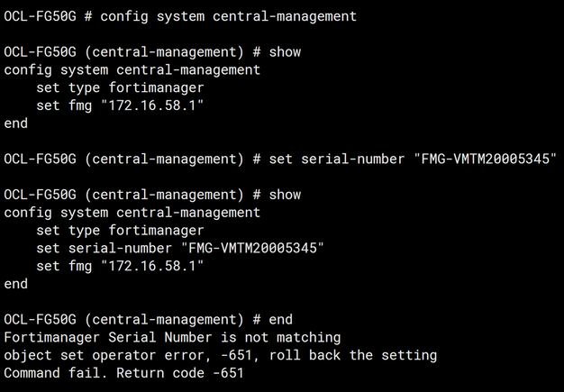Click the quoted serial number in the prompt command
This screenshot has height=392, width=564.
(485, 159)
